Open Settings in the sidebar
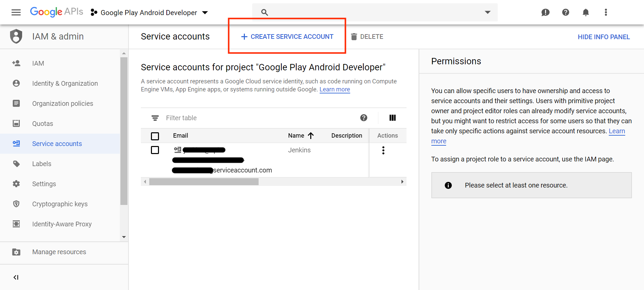This screenshot has width=644, height=290. click(x=60, y=184)
